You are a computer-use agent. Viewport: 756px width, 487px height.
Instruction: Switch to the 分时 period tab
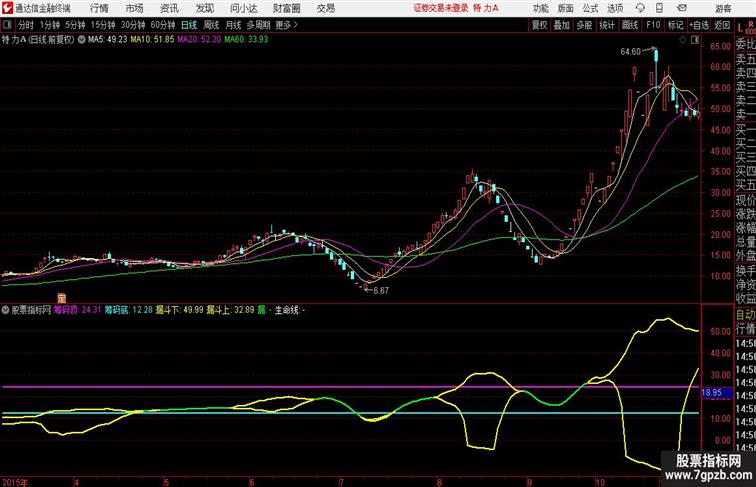(x=26, y=25)
